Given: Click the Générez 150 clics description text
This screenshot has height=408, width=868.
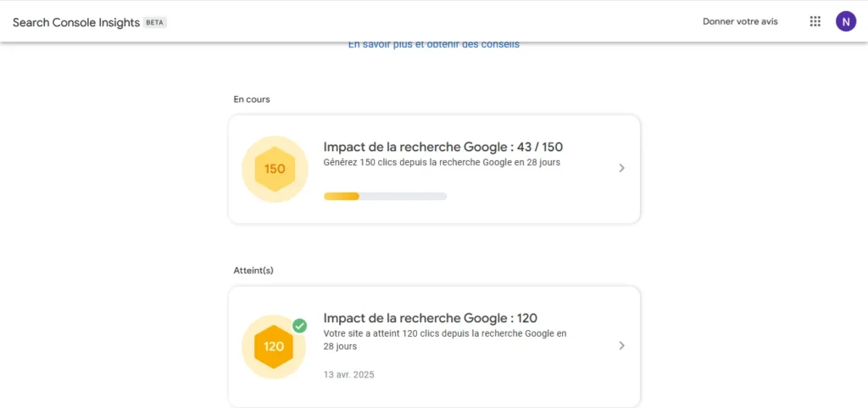Looking at the screenshot, I should tap(442, 163).
